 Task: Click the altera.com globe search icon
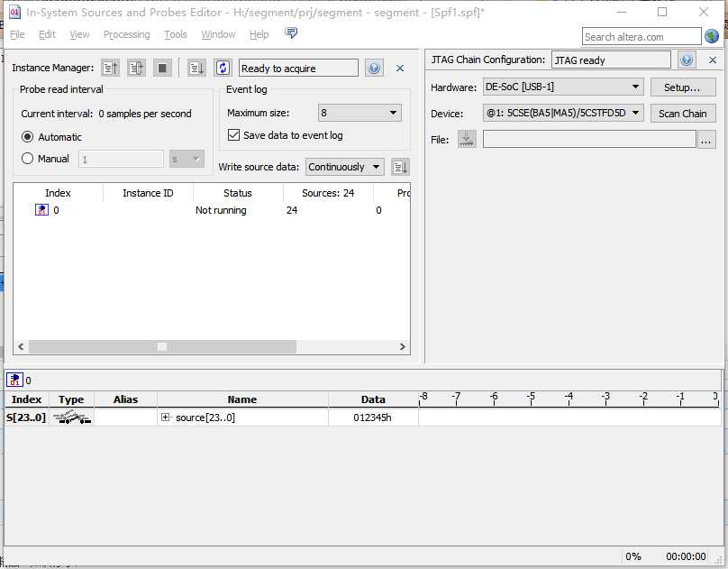pos(712,36)
